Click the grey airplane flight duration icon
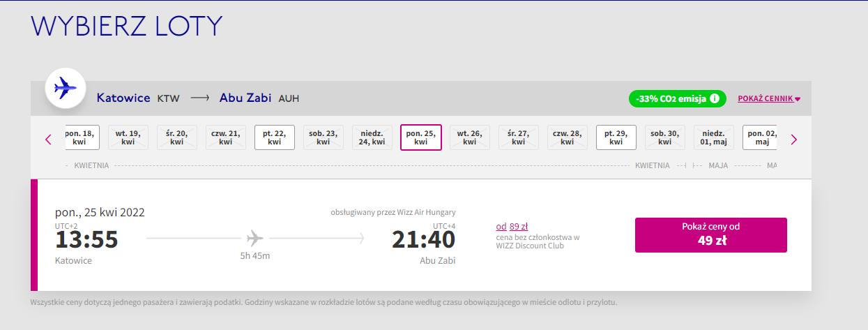This screenshot has height=330, width=868. (254, 238)
